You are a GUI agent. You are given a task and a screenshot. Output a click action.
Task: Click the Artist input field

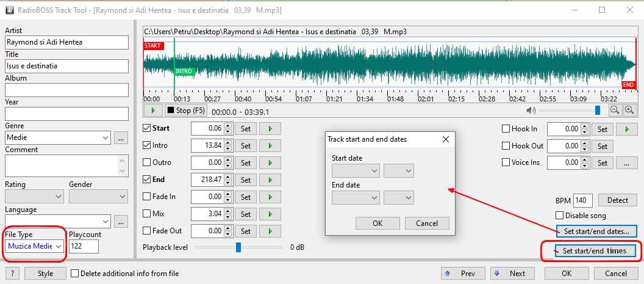(66, 42)
